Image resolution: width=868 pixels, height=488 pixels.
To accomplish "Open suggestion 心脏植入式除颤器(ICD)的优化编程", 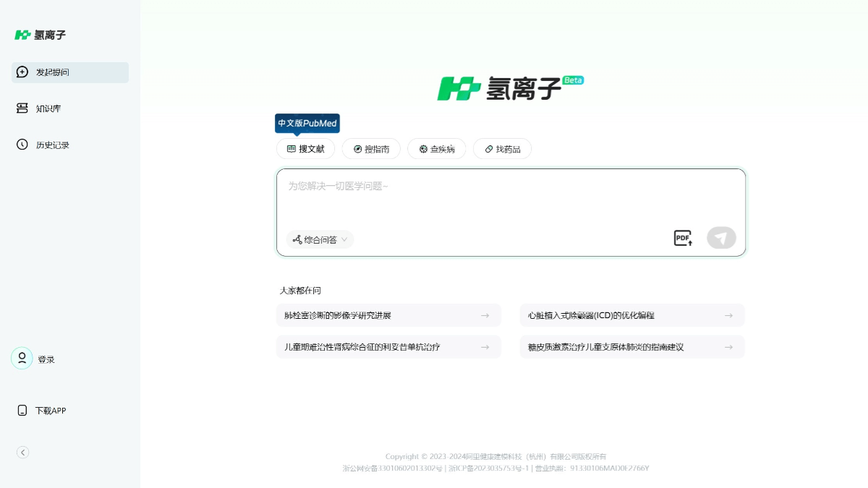I will (x=632, y=315).
